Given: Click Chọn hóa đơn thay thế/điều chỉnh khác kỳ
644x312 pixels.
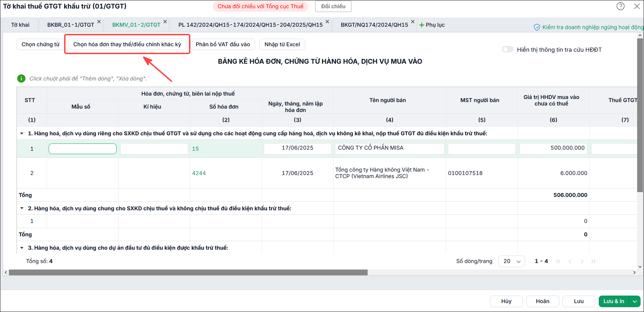Looking at the screenshot, I should click(x=127, y=45).
